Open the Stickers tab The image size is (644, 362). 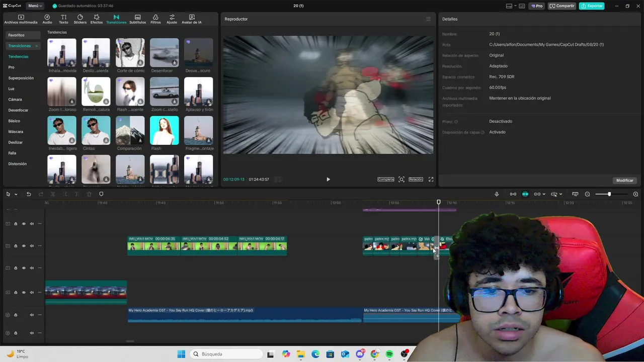click(80, 19)
